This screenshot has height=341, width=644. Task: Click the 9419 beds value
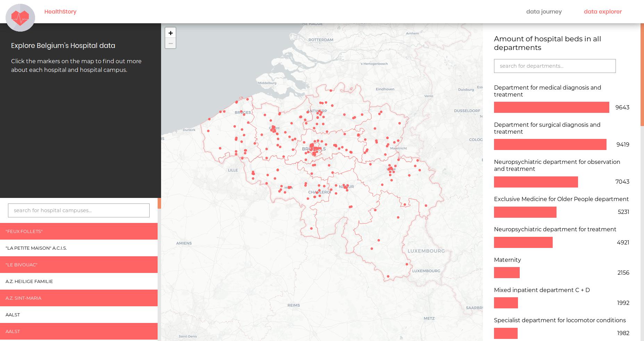point(622,144)
